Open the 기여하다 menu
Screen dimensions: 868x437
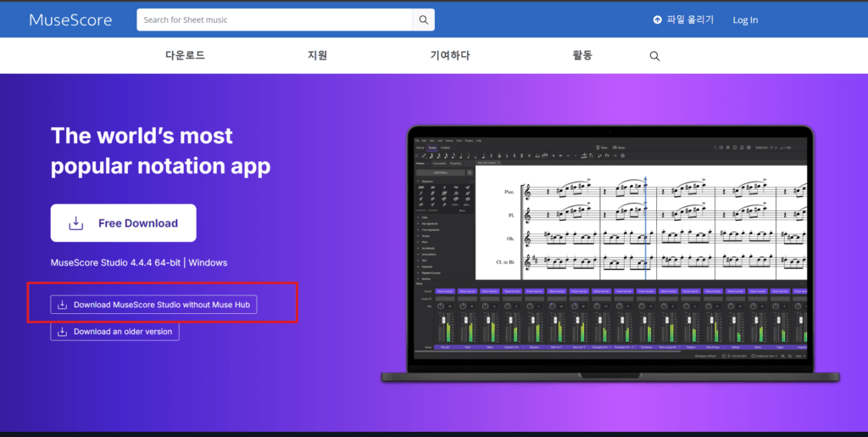[x=450, y=55]
